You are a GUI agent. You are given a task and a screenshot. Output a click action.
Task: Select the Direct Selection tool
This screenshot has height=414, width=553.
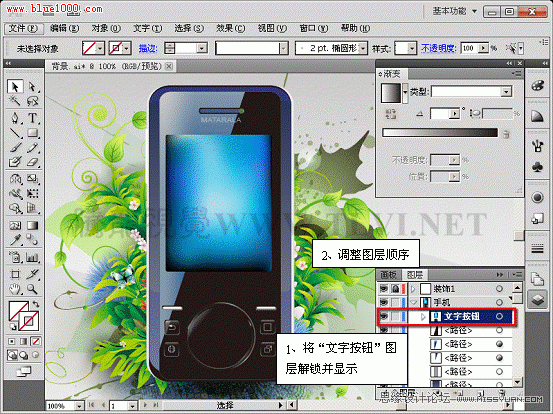[x=32, y=86]
